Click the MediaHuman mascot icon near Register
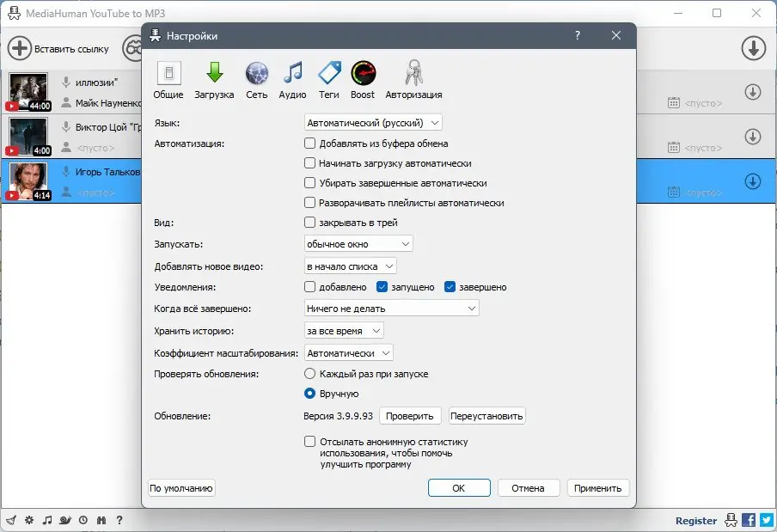Viewport: 777px width, 532px height. pos(731,520)
